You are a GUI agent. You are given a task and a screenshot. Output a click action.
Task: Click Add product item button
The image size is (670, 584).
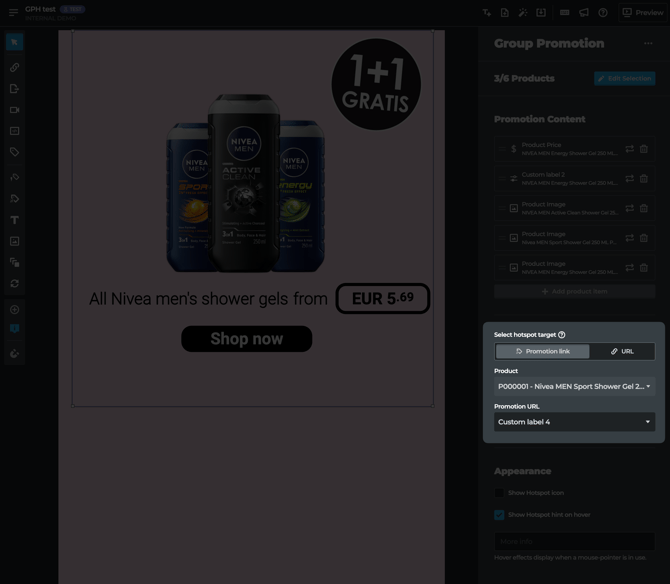click(574, 291)
